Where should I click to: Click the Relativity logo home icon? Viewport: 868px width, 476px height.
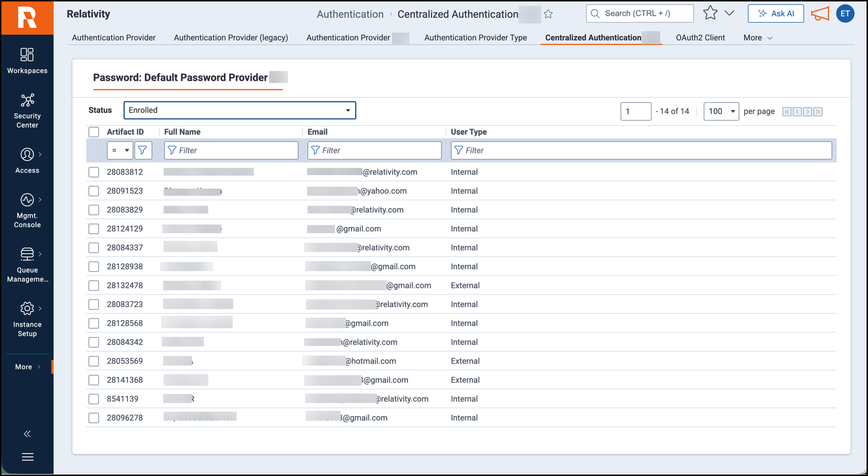[x=27, y=18]
